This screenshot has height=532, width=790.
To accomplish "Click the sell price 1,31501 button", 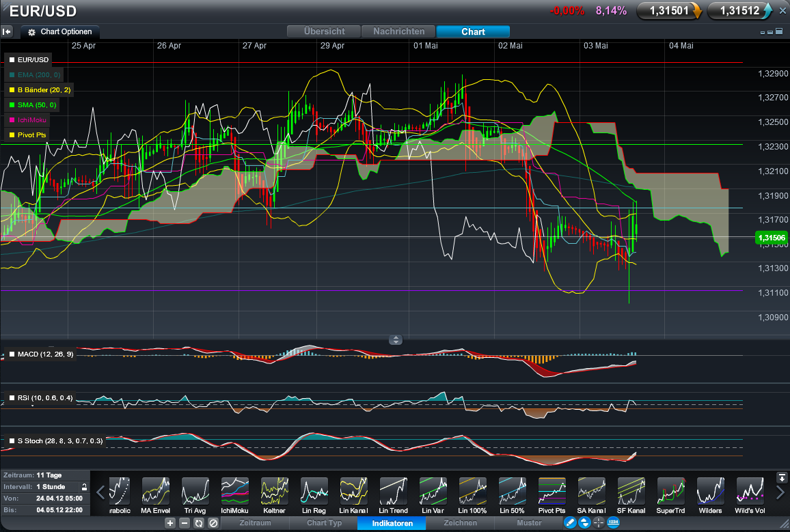I will (669, 10).
